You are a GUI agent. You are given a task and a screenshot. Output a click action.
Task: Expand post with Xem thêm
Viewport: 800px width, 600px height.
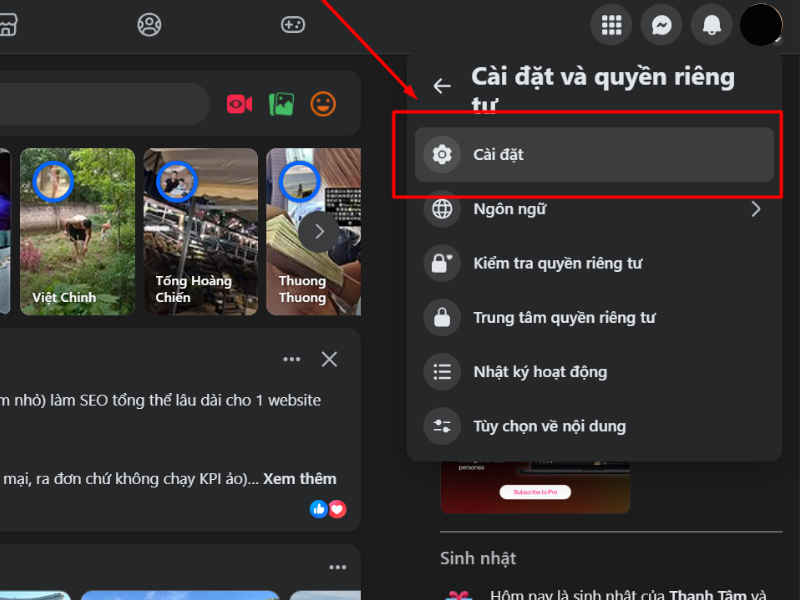(x=299, y=479)
